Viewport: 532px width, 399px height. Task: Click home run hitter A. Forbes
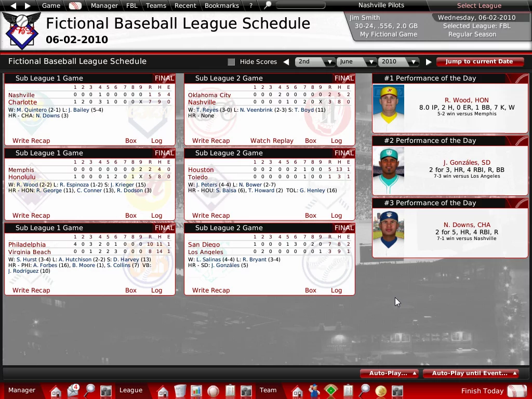pyautogui.click(x=45, y=265)
